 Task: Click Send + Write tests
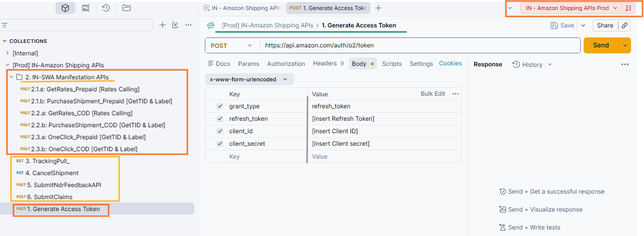pos(530,228)
